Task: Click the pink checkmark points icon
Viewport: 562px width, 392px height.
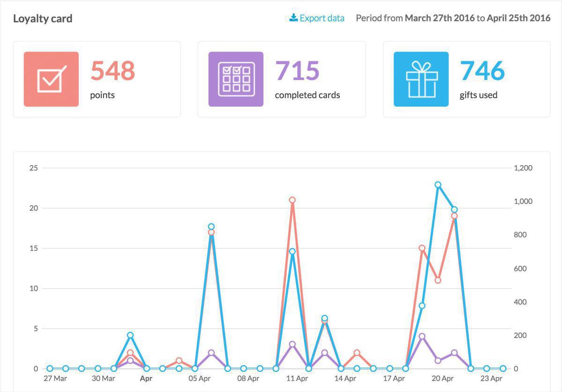Action: pyautogui.click(x=51, y=79)
